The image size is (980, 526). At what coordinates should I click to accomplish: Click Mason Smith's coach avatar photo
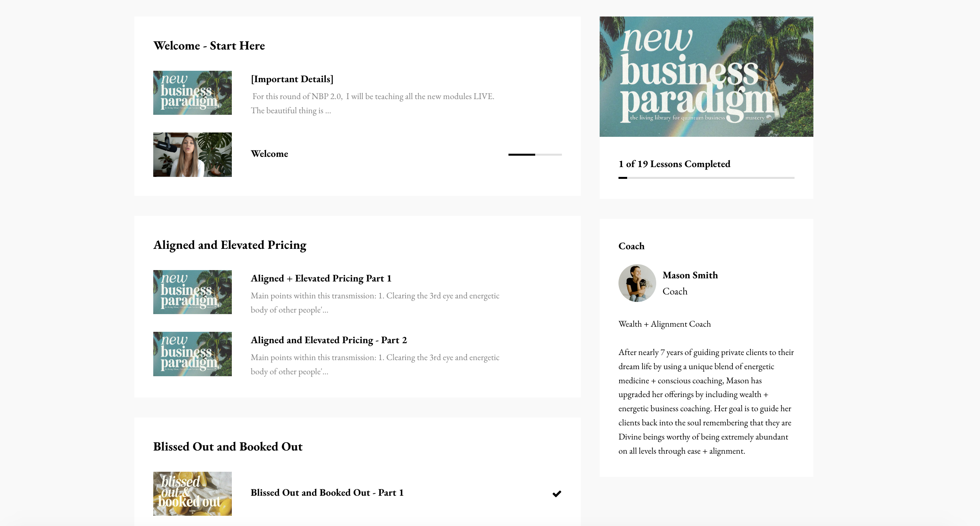pyautogui.click(x=637, y=283)
